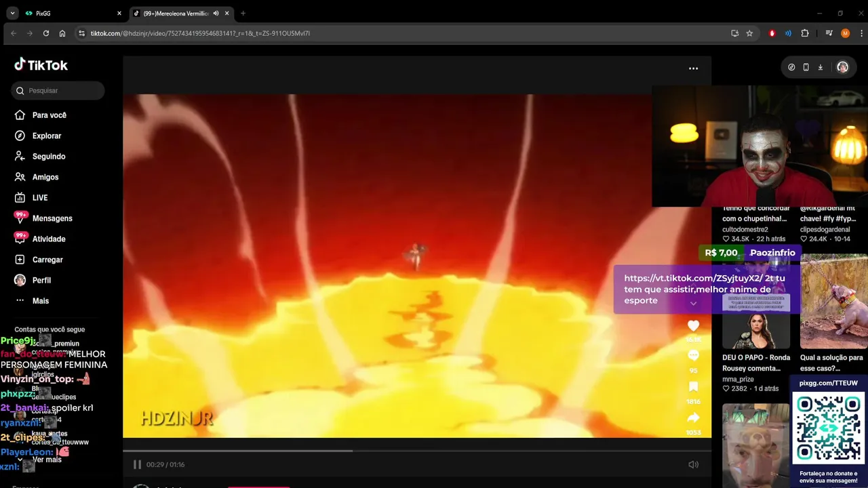This screenshot has width=868, height=488.
Task: View site information icon in address bar
Action: [x=81, y=33]
